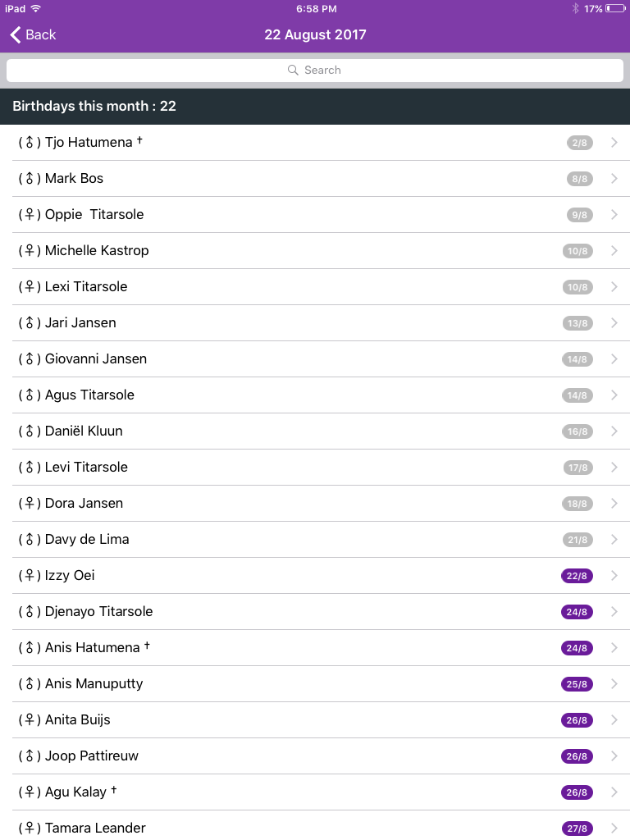The width and height of the screenshot is (630, 840).
Task: Tap the female icon beside Oppie Titarsole
Action: [x=30, y=215]
